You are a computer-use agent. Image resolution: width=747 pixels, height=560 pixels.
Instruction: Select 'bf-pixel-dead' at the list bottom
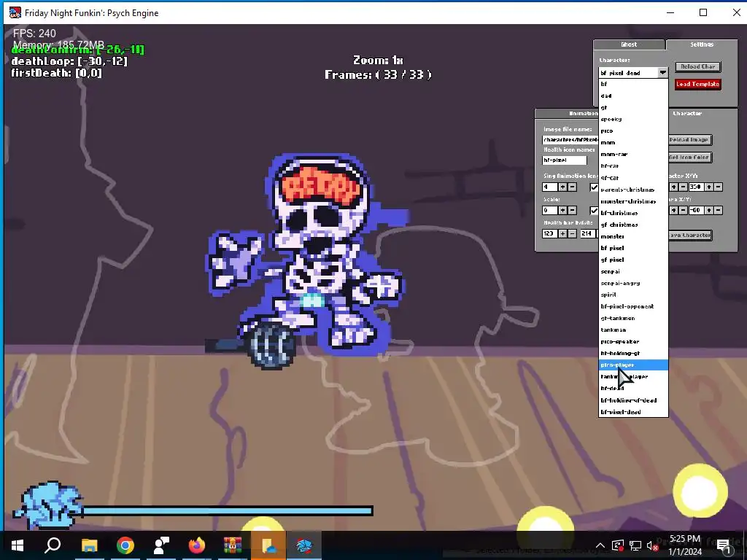click(x=633, y=411)
